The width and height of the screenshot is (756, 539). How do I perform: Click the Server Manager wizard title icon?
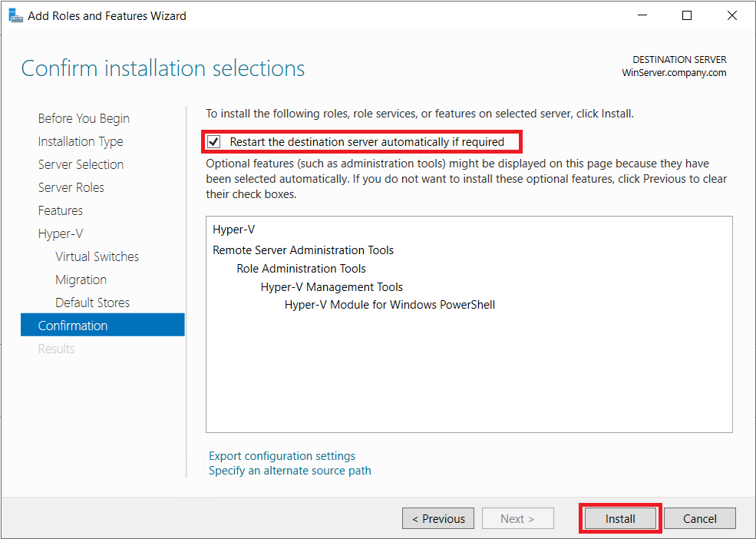click(x=15, y=15)
